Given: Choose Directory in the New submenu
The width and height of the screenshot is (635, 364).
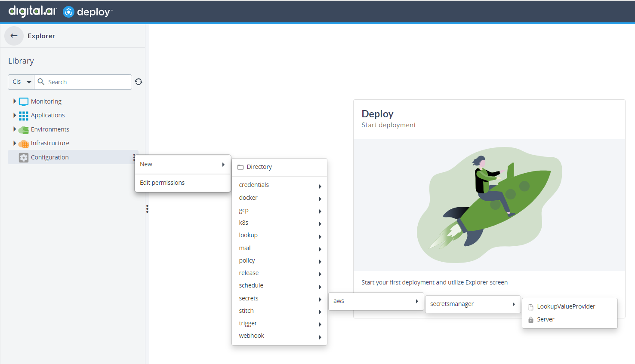Looking at the screenshot, I should [259, 167].
